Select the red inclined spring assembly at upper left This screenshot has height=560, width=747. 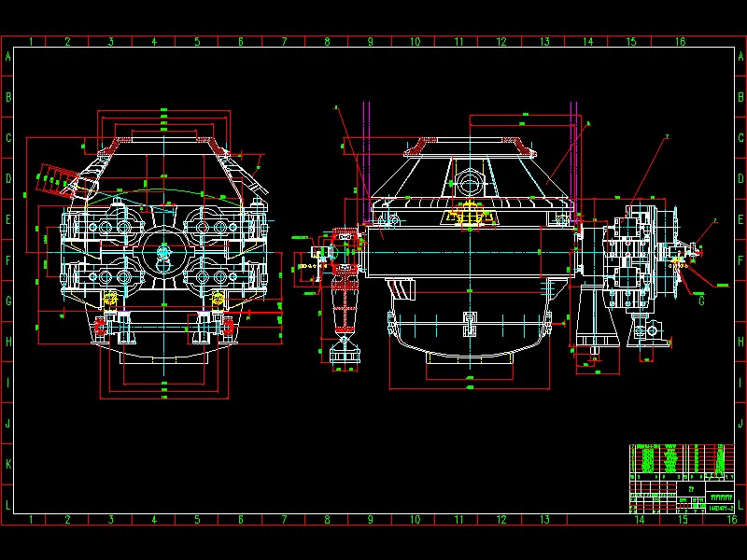pos(56,177)
